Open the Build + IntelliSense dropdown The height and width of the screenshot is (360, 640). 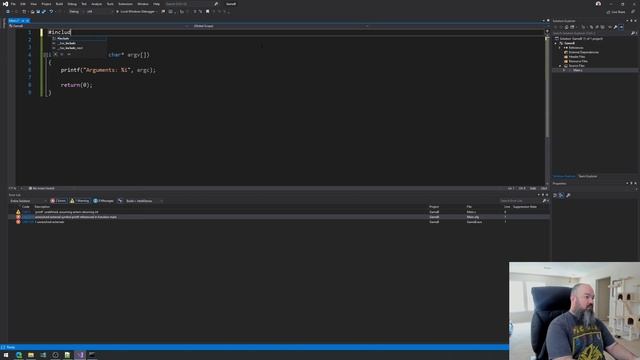coord(144,201)
